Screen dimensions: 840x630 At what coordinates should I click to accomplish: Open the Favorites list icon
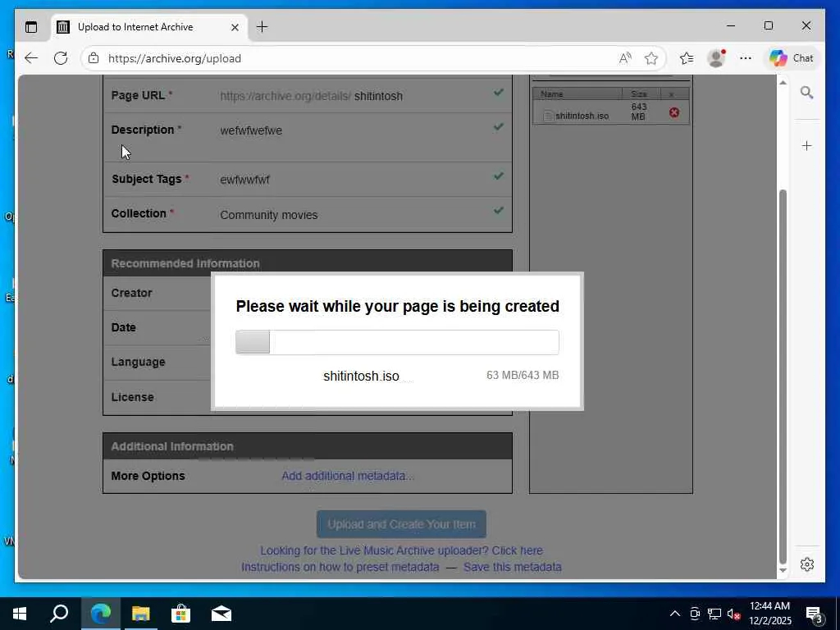(x=687, y=58)
